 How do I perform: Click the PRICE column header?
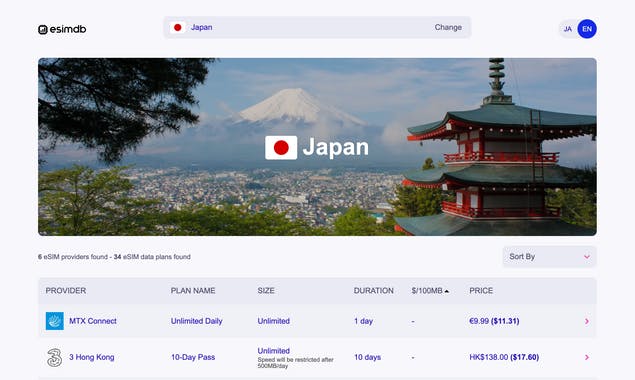(481, 291)
